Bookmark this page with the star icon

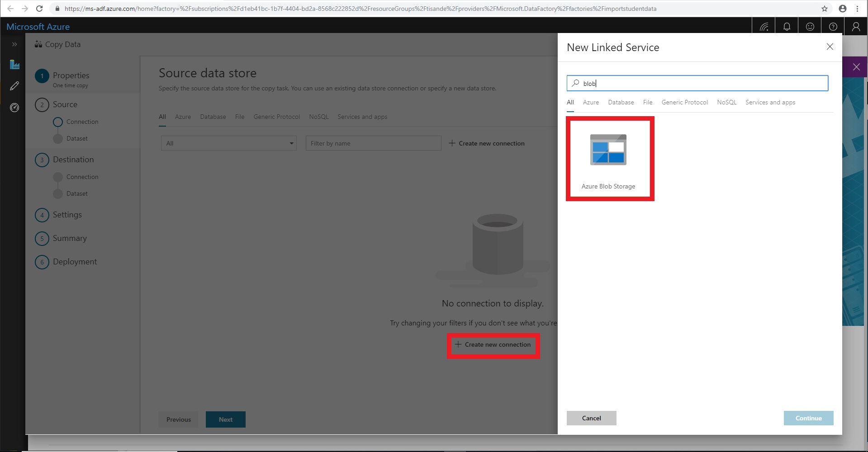tap(824, 9)
